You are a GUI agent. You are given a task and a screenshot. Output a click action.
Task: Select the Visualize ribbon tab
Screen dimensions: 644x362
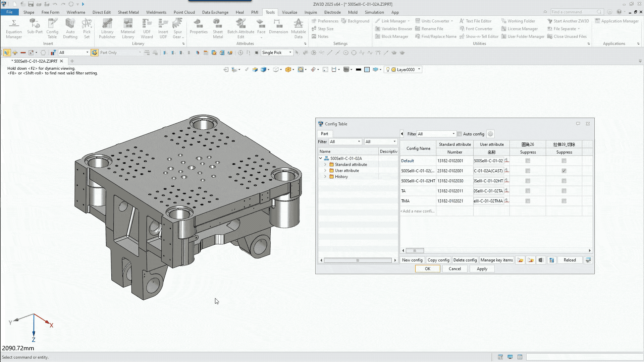tap(289, 12)
